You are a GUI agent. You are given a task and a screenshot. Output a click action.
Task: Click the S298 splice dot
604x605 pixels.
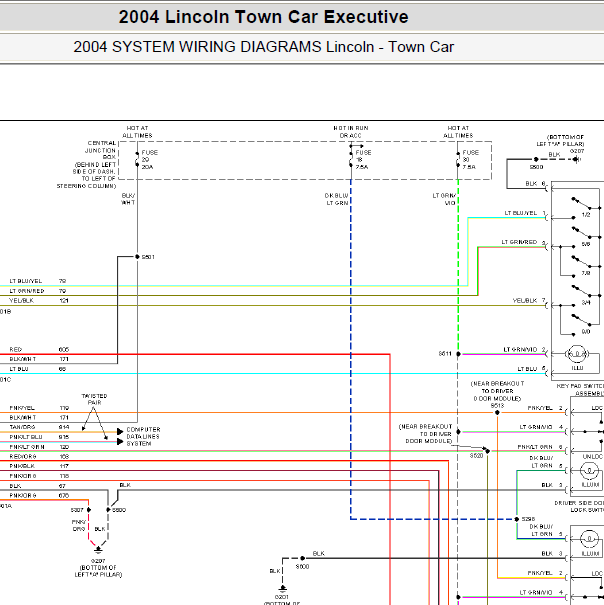[x=517, y=519]
